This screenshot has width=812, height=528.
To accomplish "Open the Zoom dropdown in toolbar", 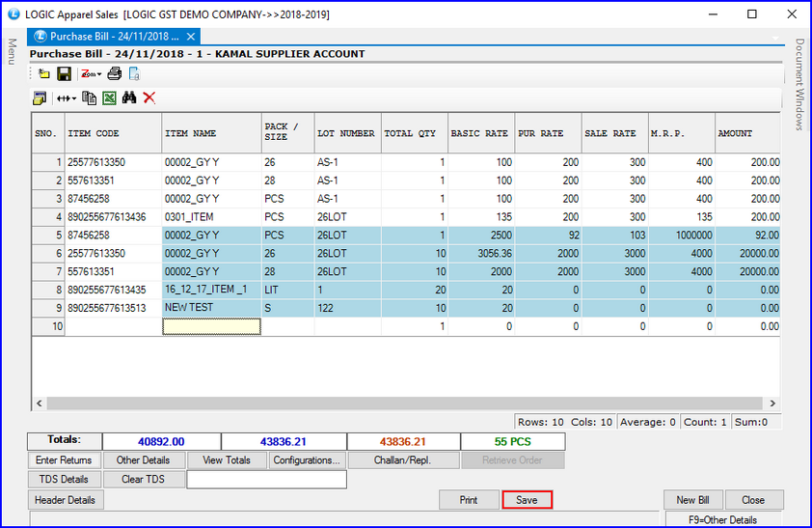I will (x=92, y=74).
